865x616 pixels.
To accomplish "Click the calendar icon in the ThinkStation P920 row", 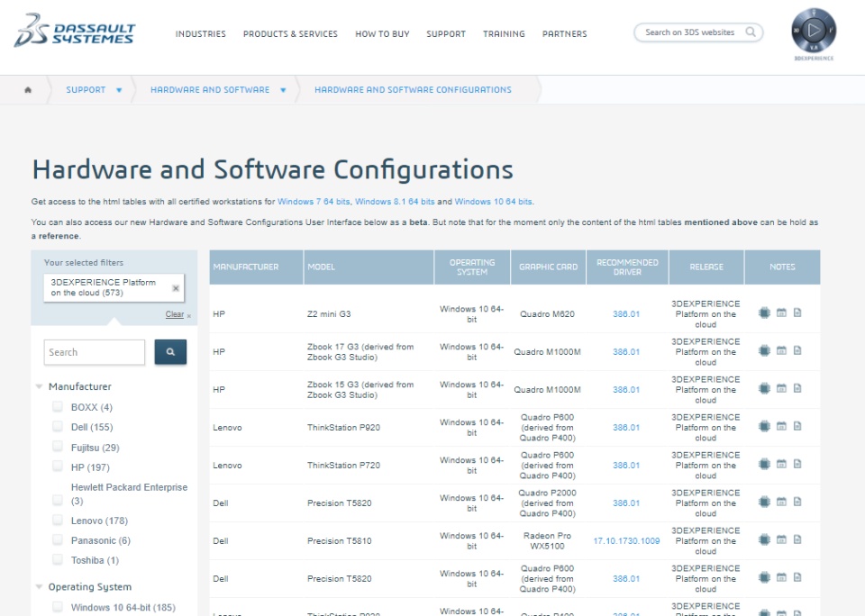I will coord(781,426).
